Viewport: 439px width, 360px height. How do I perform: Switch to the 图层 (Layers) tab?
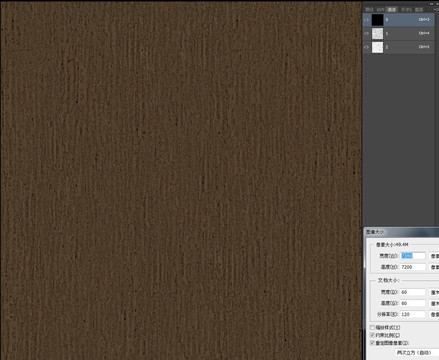pos(419,10)
